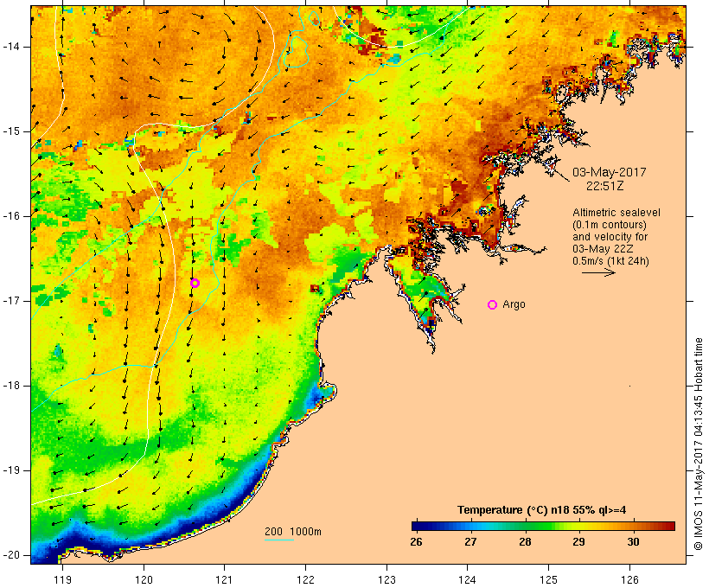Click the 'Argo' legend label
This screenshot has width=709, height=588.
tap(514, 304)
